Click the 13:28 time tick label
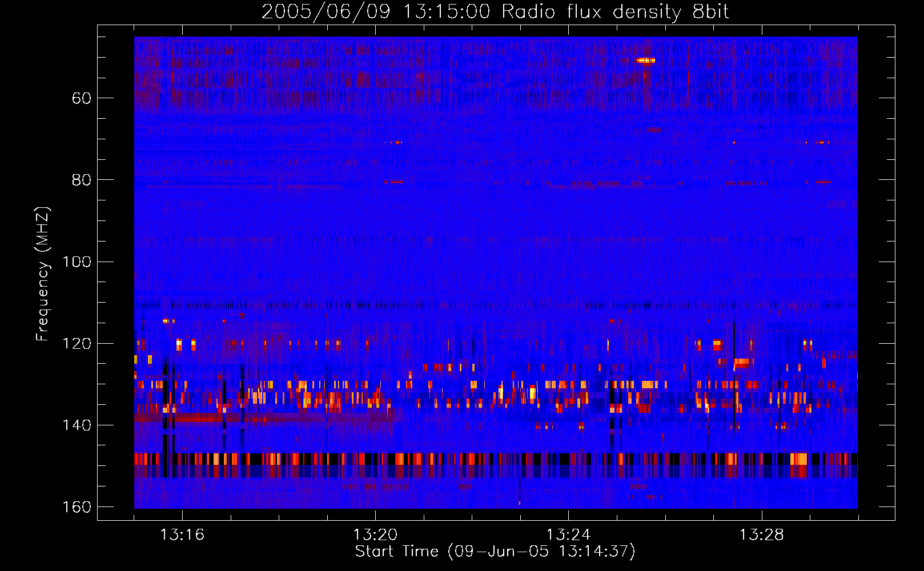Viewport: 924px width, 571px height. (x=761, y=535)
